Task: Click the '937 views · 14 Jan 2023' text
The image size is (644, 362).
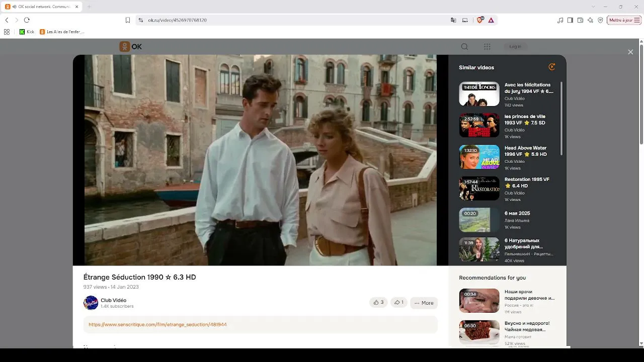Action: click(111, 287)
